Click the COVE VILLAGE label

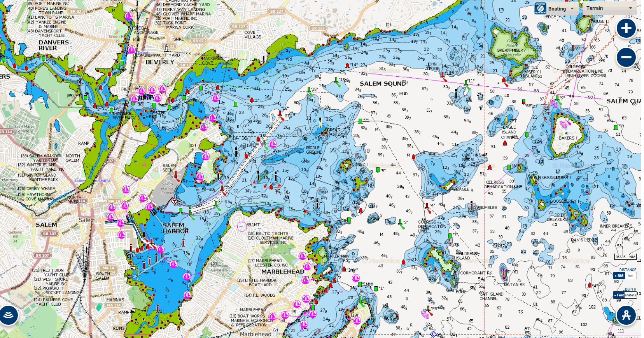[252, 35]
